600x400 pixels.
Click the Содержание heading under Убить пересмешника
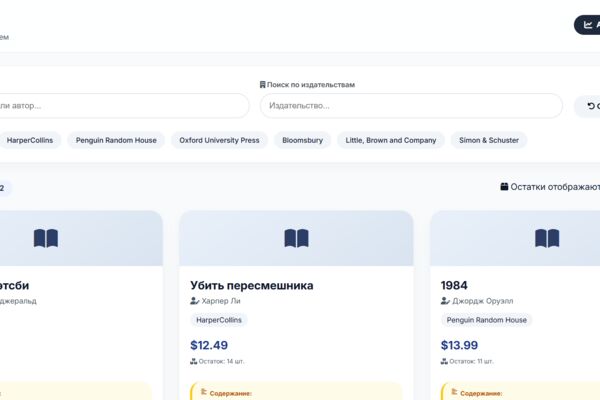231,393
